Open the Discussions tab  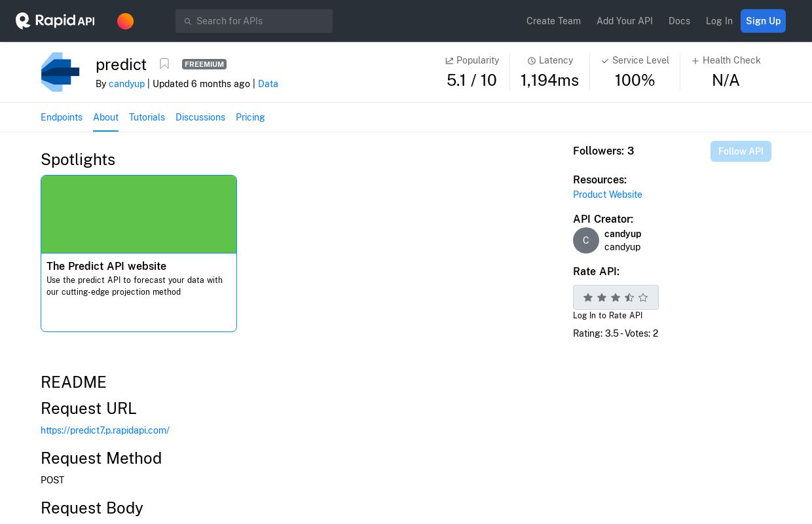coord(200,117)
